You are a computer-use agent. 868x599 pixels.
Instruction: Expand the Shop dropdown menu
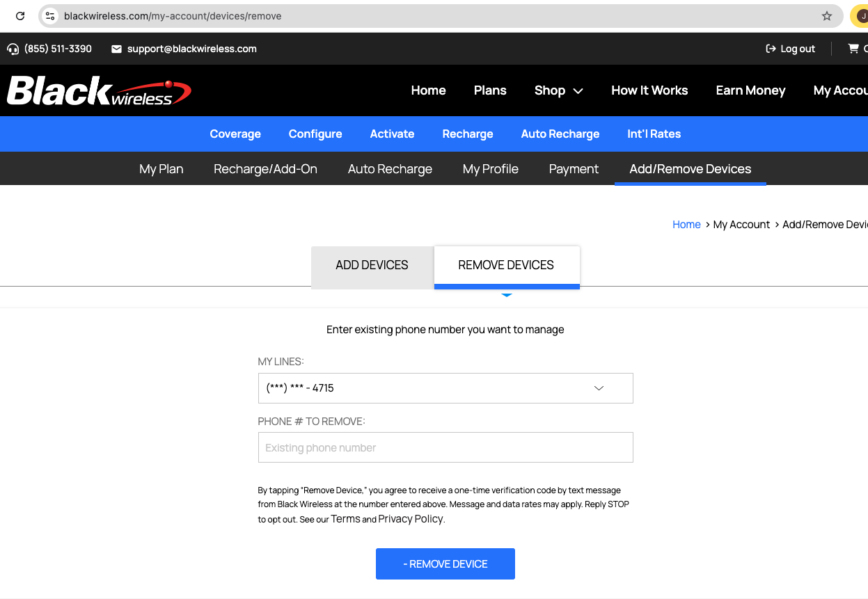click(x=558, y=90)
